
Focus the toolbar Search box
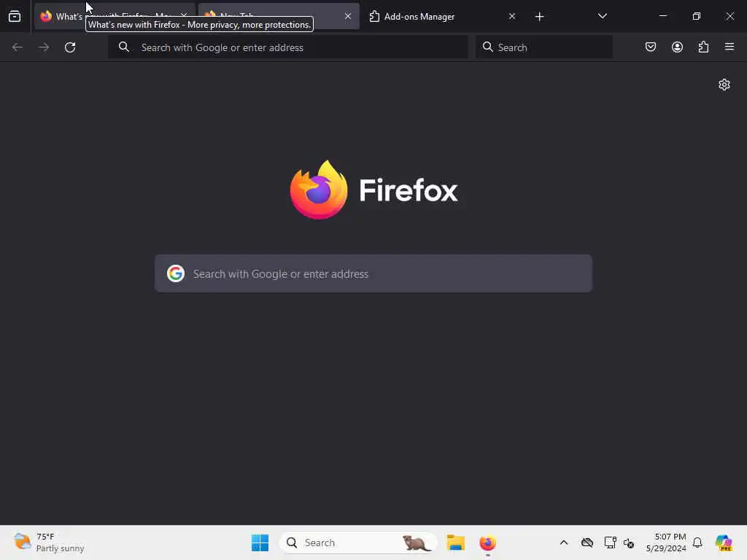pyautogui.click(x=544, y=47)
